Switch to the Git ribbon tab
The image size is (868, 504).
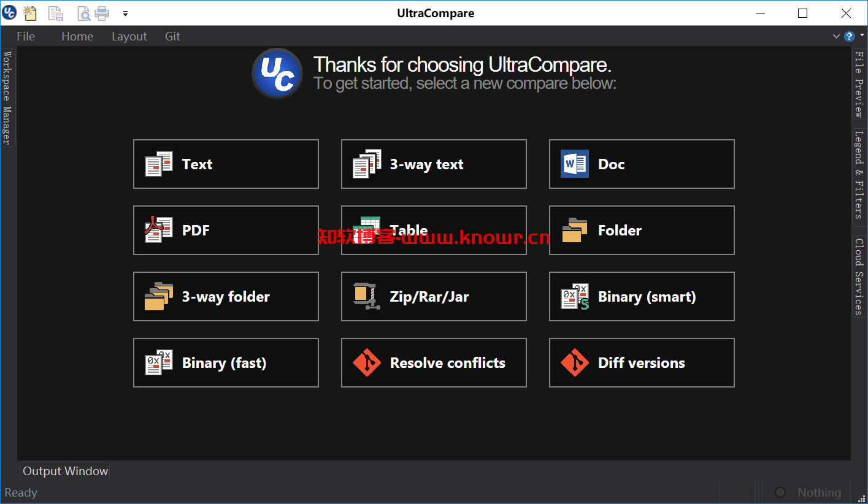click(x=173, y=36)
